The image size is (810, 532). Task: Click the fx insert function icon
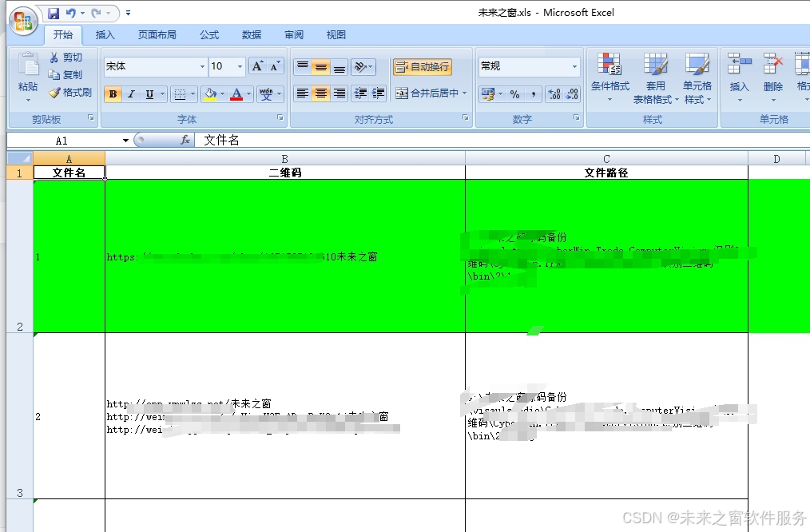pyautogui.click(x=185, y=140)
